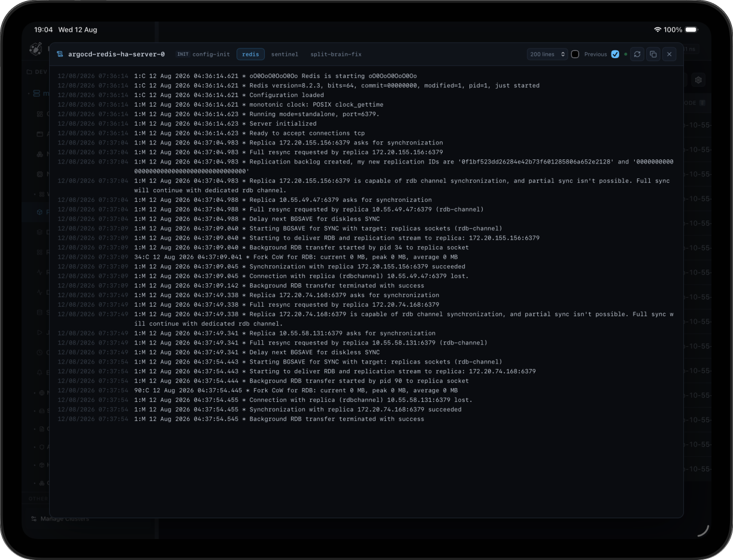Open the settings gear behind the log panel
The height and width of the screenshot is (560, 733).
click(x=698, y=80)
